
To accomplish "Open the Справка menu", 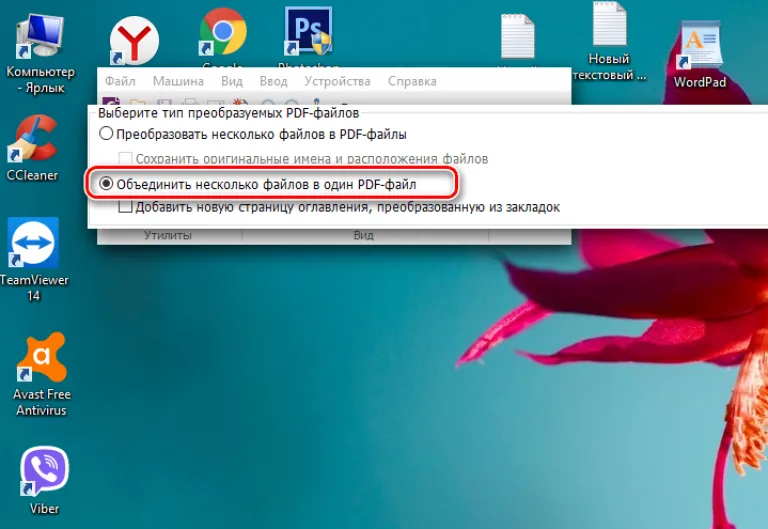I will coord(412,81).
